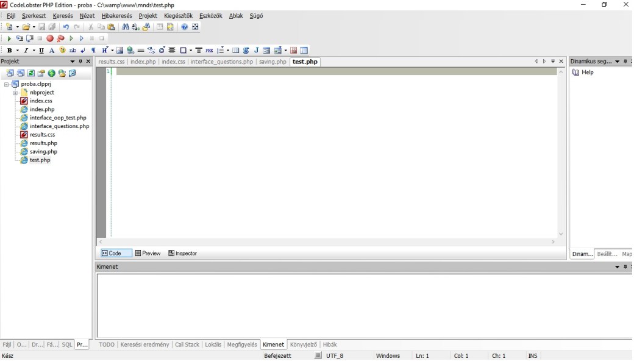Click the Insert image toolbar icon
634x364 pixels.
pyautogui.click(x=120, y=51)
